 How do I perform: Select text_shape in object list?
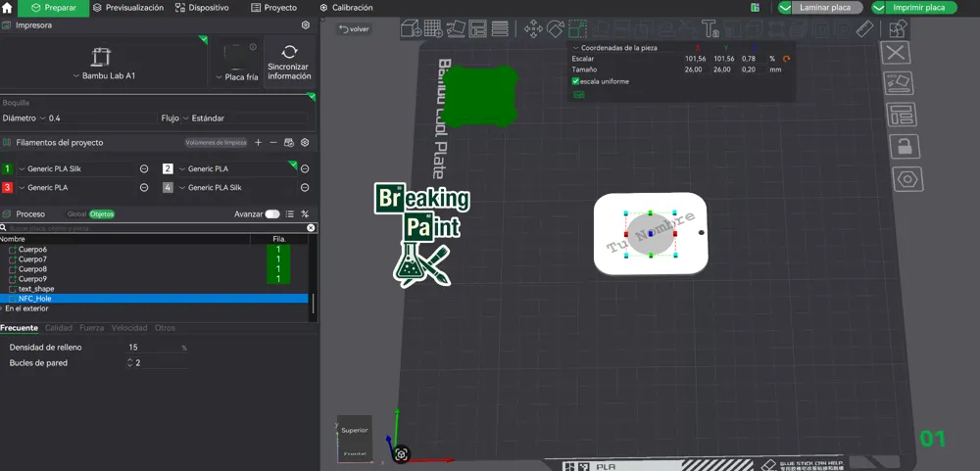(35, 289)
